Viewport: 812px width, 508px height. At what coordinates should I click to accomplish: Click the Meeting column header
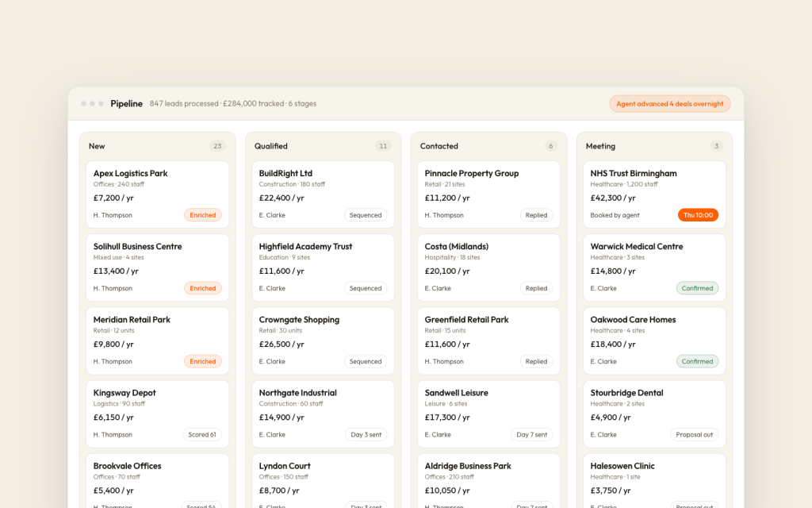(601, 146)
